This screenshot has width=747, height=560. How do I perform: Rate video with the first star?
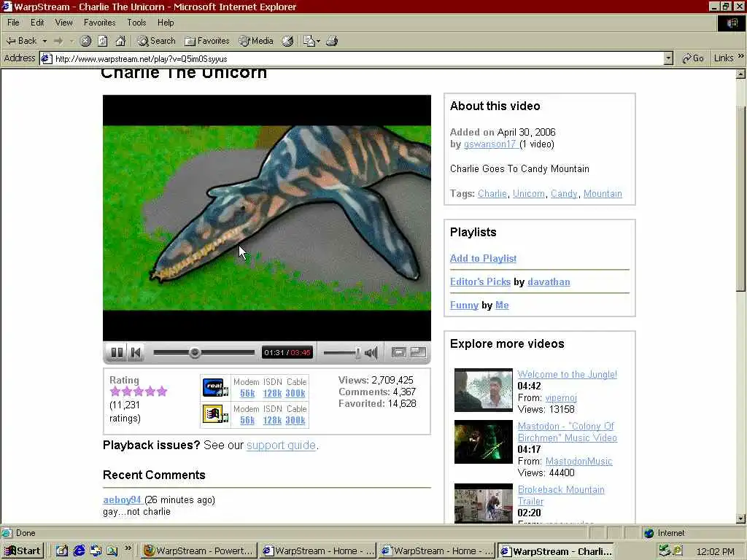pos(115,392)
